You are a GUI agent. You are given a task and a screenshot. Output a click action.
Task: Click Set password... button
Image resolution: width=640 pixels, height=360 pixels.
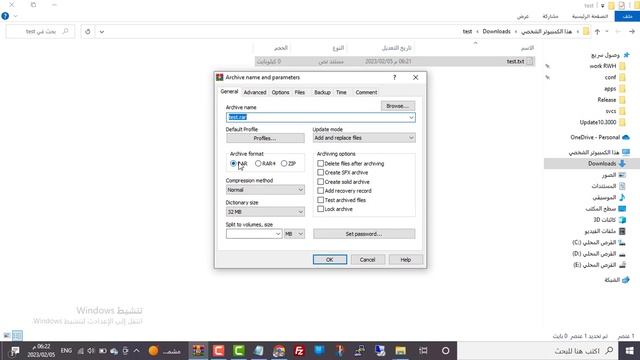364,234
